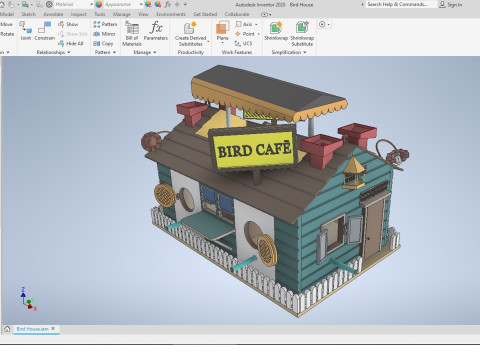Open the Environments ribbon tab
The image size is (480, 360).
point(171,14)
